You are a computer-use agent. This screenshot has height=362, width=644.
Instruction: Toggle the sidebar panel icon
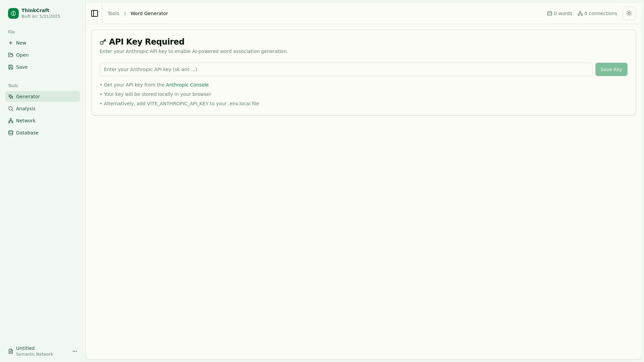(x=95, y=13)
